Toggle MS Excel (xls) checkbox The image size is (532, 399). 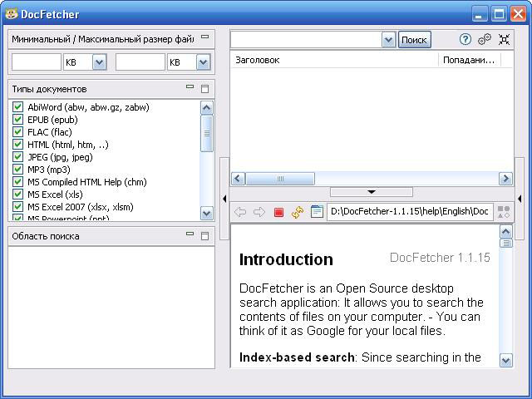click(17, 194)
